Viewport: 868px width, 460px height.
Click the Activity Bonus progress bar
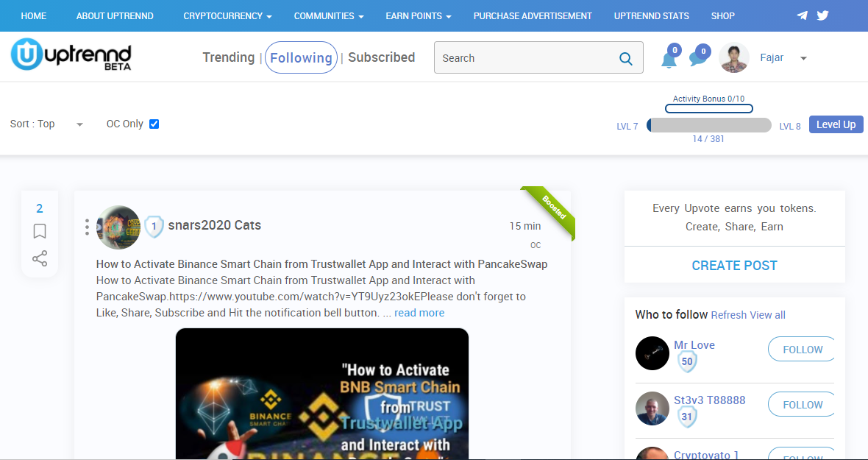tap(708, 108)
